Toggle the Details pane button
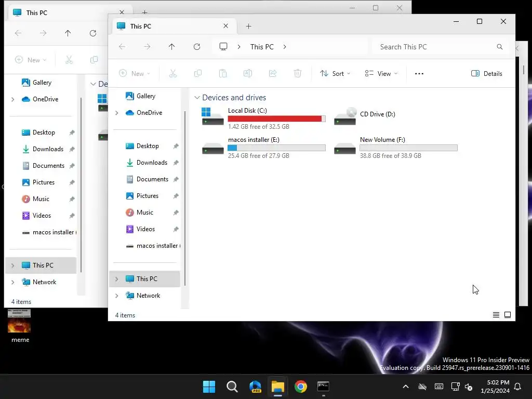The width and height of the screenshot is (532, 399). (x=486, y=74)
